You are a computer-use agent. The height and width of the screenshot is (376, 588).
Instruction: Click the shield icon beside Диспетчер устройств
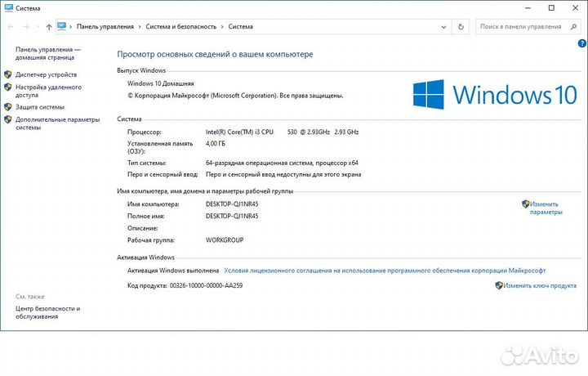(x=8, y=74)
